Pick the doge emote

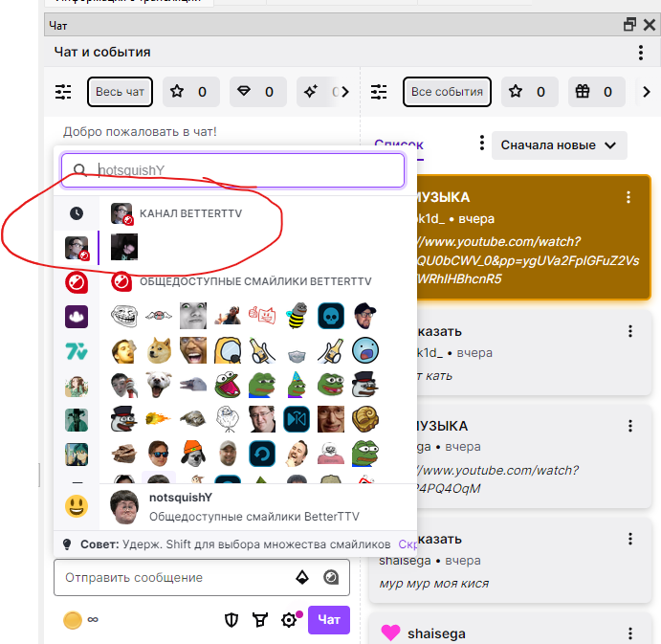point(159,350)
